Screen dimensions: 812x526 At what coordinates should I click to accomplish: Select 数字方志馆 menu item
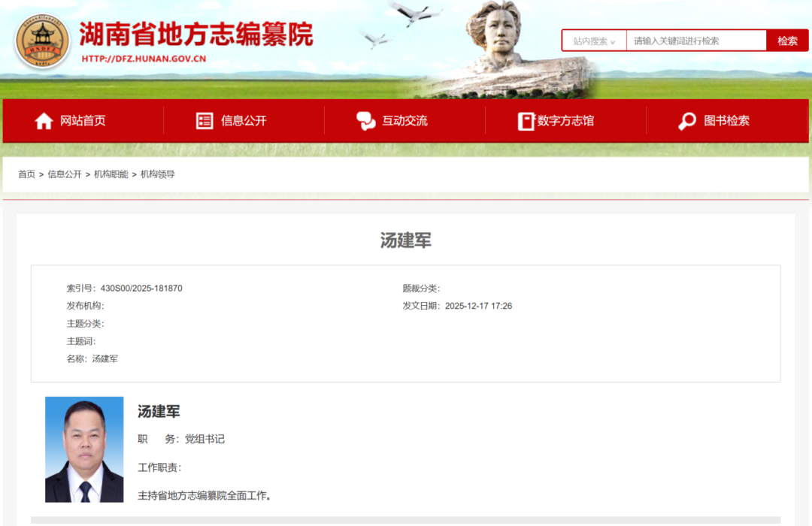(x=565, y=121)
